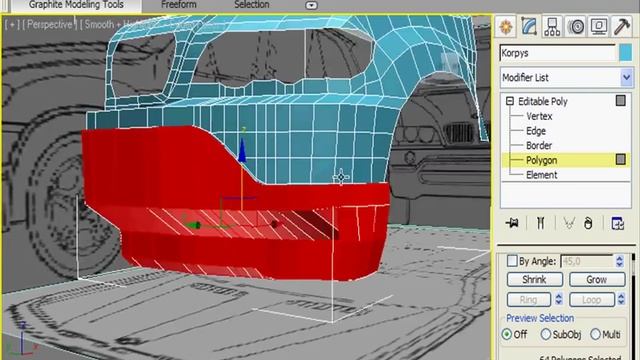Toggle Show End Result icon
Screen dimensions: 640x360
pyautogui.click(x=540, y=223)
